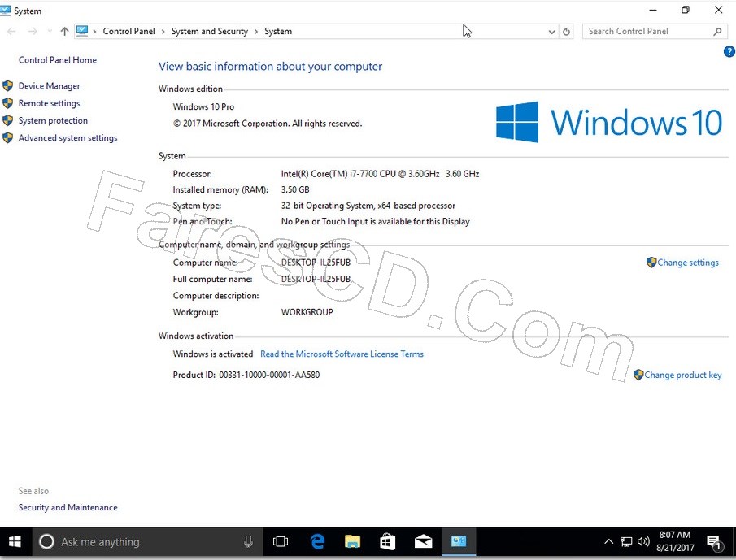Read the Microsoft Software License Terms

pos(342,354)
